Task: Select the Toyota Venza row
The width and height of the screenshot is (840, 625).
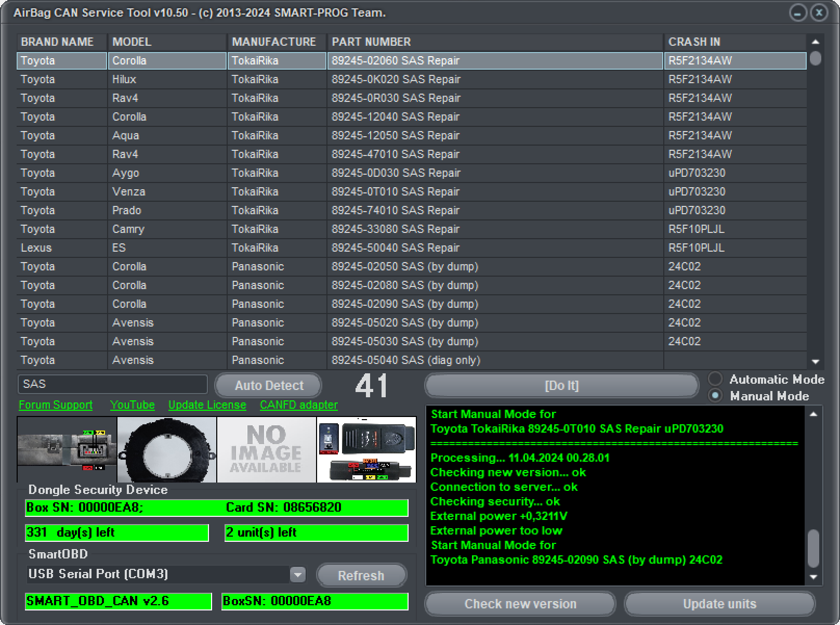Action: pyautogui.click(x=412, y=191)
